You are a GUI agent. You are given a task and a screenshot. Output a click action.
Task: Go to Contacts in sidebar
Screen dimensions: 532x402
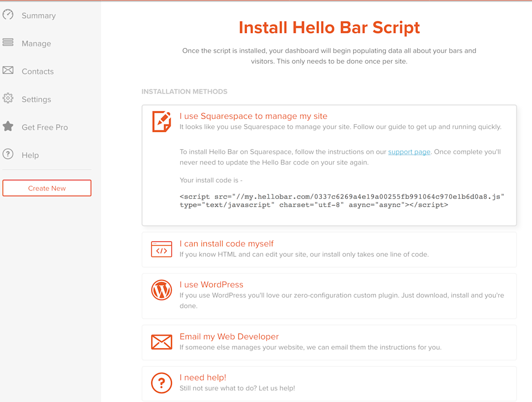coord(37,71)
